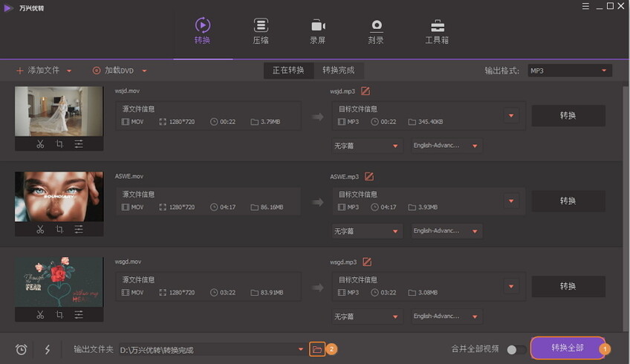630x364 pixels.
Task: Open English-Advanc audio dropdown for ASWE.mov
Action: tap(446, 231)
